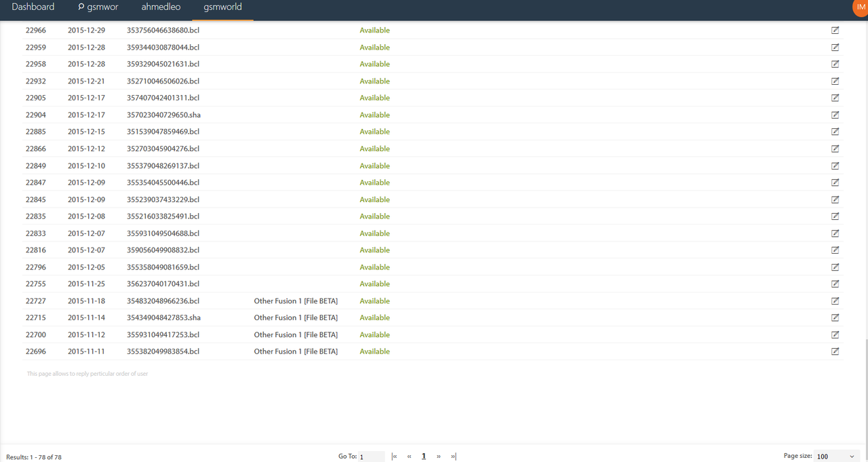Open reply icon for order 22845
The width and height of the screenshot is (868, 462).
(835, 199)
